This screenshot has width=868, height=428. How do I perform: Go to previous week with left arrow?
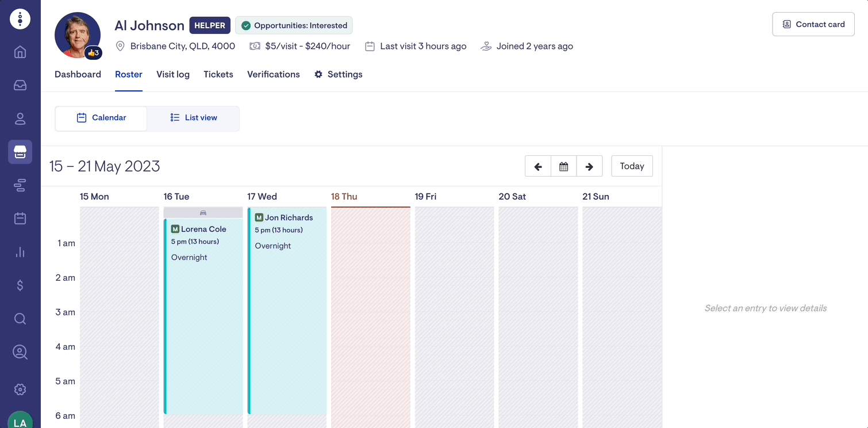(x=538, y=166)
